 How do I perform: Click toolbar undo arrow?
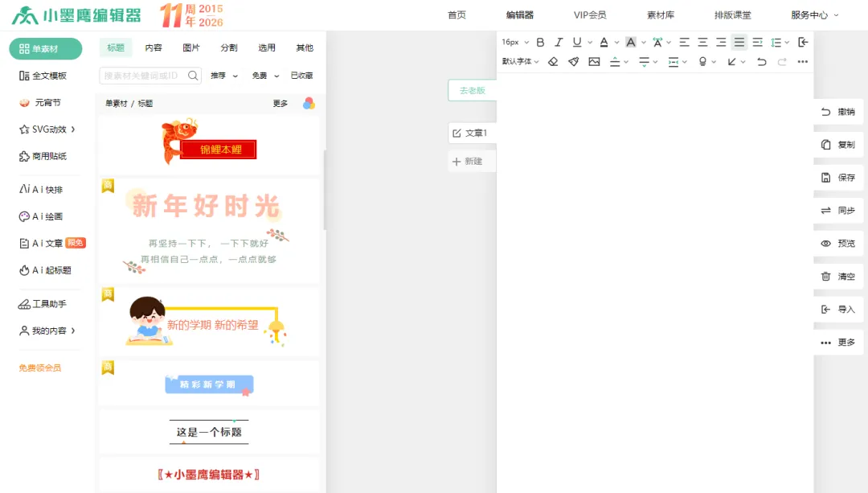click(x=762, y=61)
